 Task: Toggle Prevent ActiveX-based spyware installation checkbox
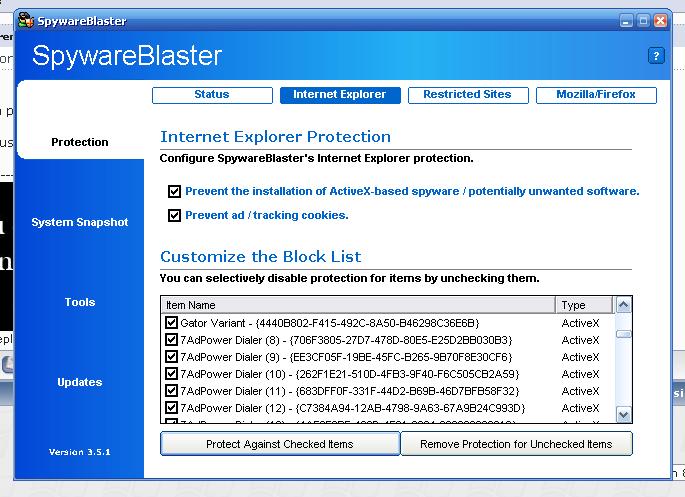coord(174,191)
